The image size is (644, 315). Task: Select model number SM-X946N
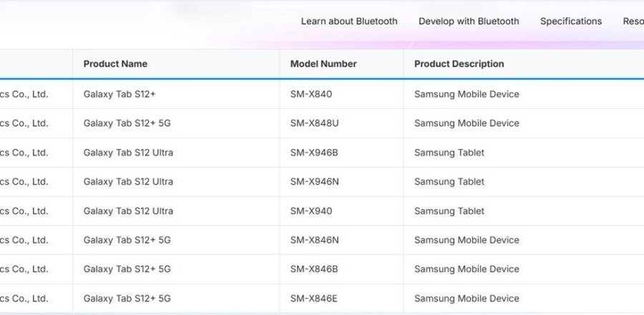pos(315,182)
